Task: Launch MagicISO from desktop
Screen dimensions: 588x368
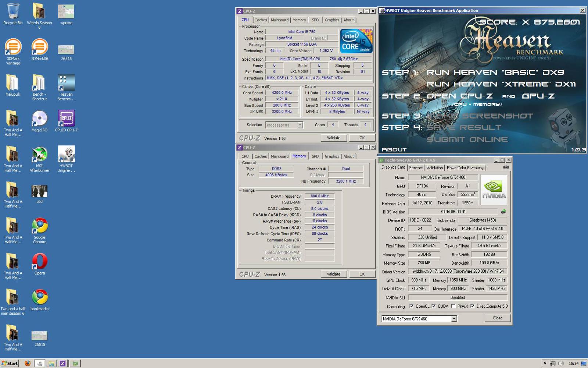Action: pos(39,121)
